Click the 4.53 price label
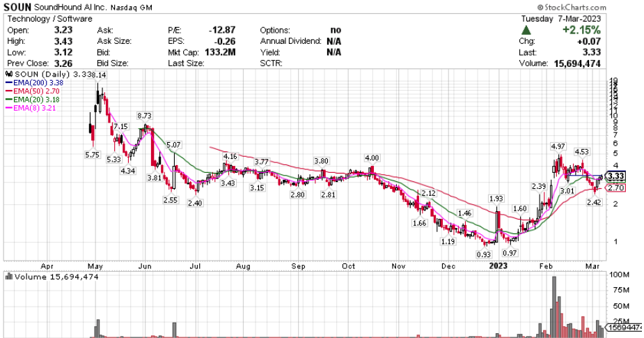Viewport: 644px width, 338px height. click(x=581, y=152)
